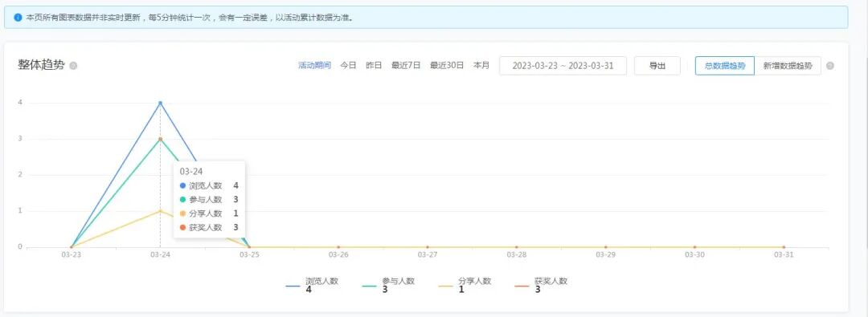Click the 03-27 x-axis label

[x=428, y=255]
